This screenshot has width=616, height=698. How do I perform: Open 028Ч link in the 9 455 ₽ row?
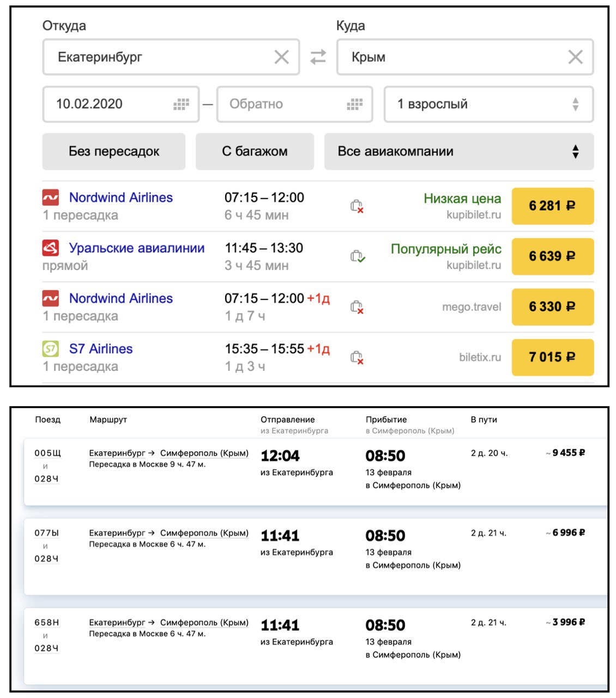click(x=46, y=479)
